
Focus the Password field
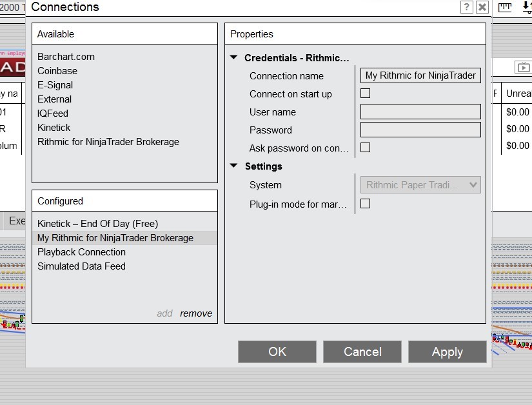click(420, 130)
